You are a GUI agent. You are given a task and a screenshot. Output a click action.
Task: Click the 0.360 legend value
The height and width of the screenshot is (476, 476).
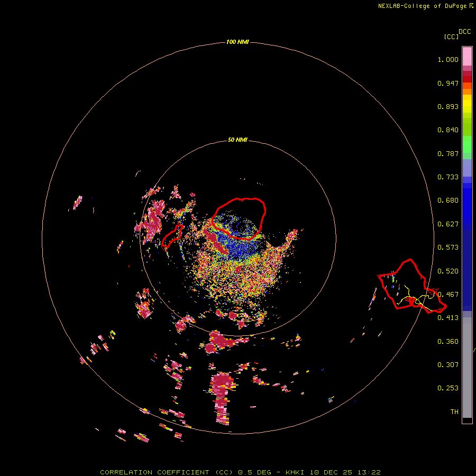(x=448, y=342)
